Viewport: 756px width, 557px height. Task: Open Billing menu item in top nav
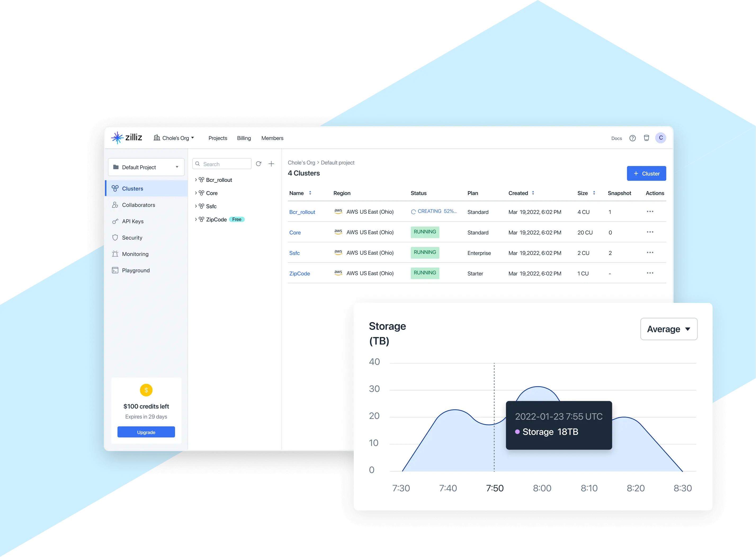[244, 138]
